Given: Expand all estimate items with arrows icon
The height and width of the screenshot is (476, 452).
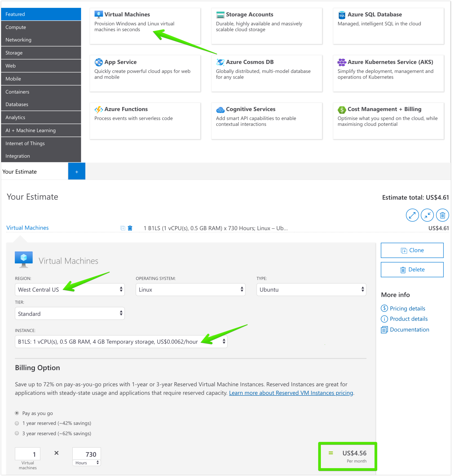Looking at the screenshot, I should click(x=412, y=215).
